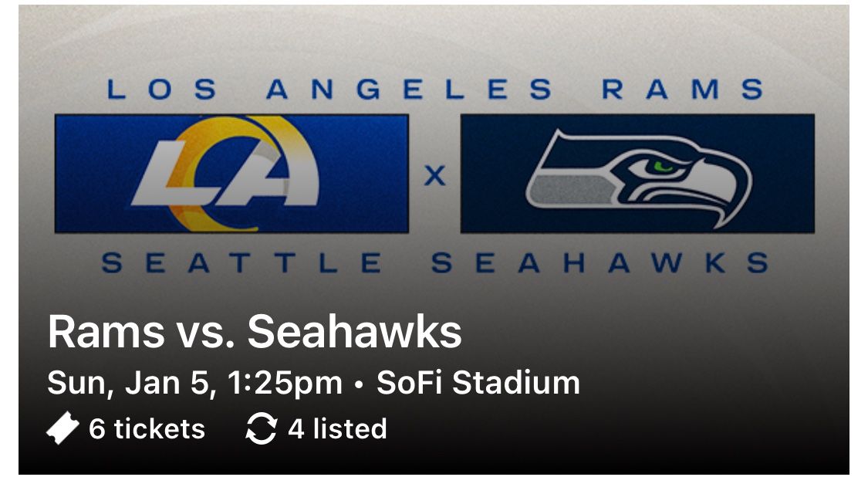The width and height of the screenshot is (868, 477).
Task: Click the x separator between team logos
Action: pyautogui.click(x=435, y=177)
